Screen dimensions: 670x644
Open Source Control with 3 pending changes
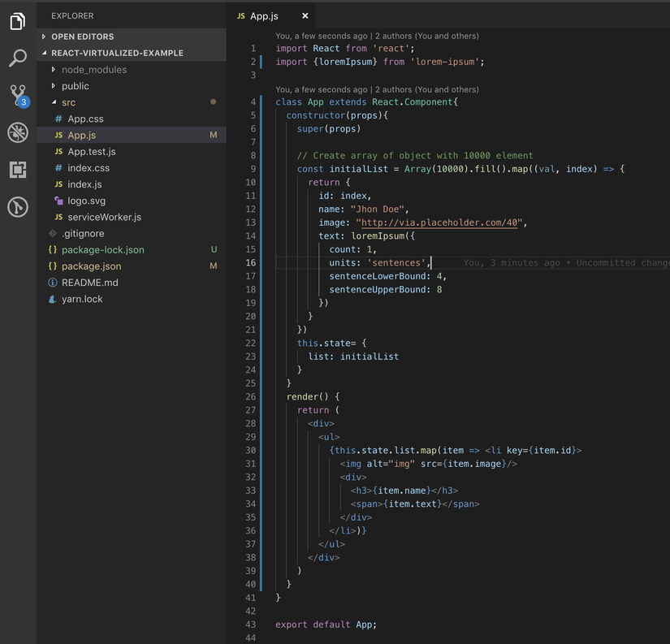(17, 95)
